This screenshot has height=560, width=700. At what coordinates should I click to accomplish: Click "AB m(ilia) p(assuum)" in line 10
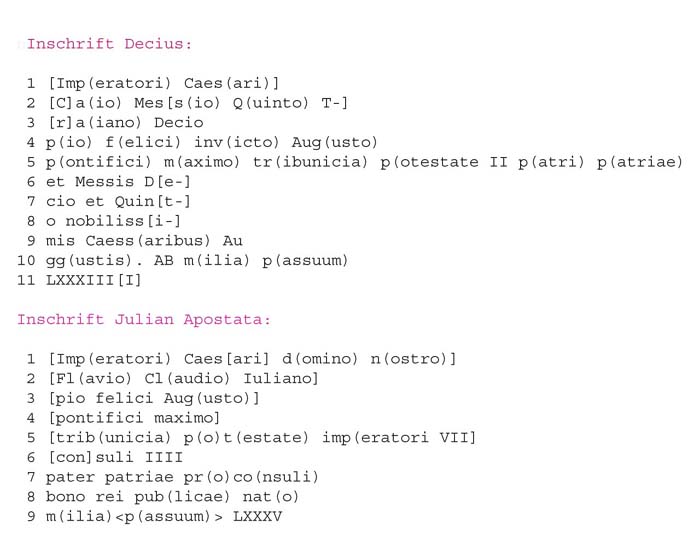(251, 260)
